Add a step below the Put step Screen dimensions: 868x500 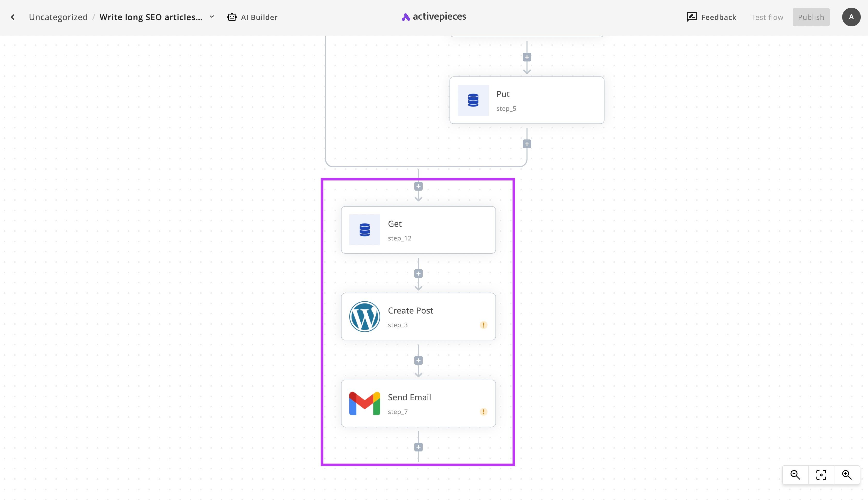527,144
